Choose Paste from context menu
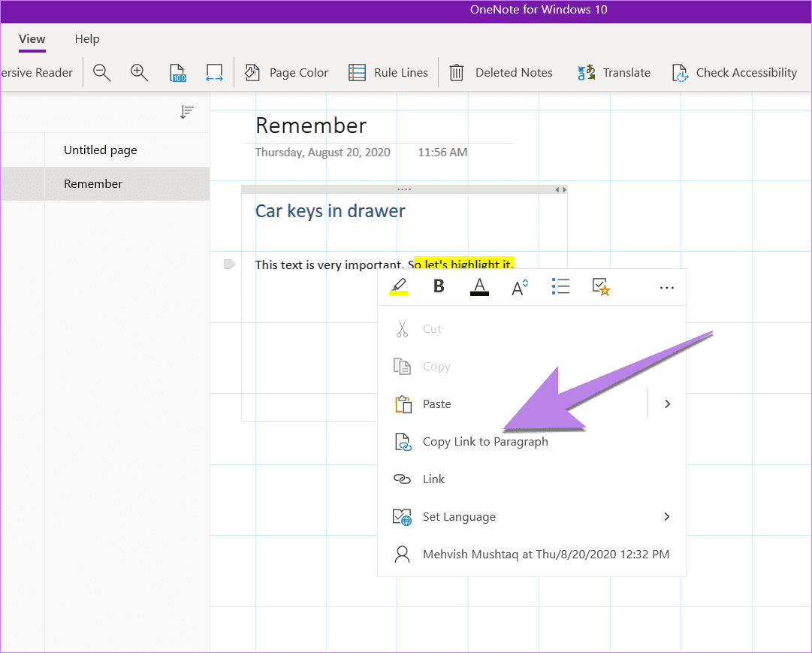The image size is (812, 653). click(x=513, y=404)
